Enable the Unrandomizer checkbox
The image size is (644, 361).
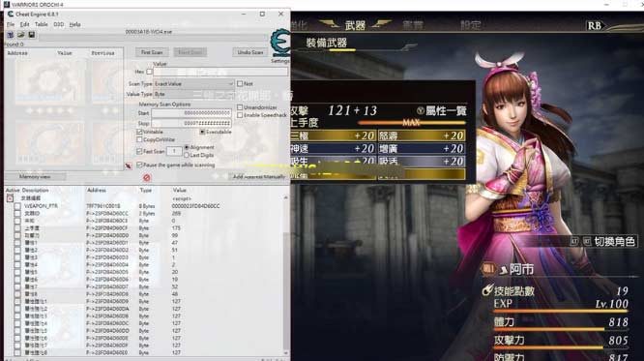point(240,107)
